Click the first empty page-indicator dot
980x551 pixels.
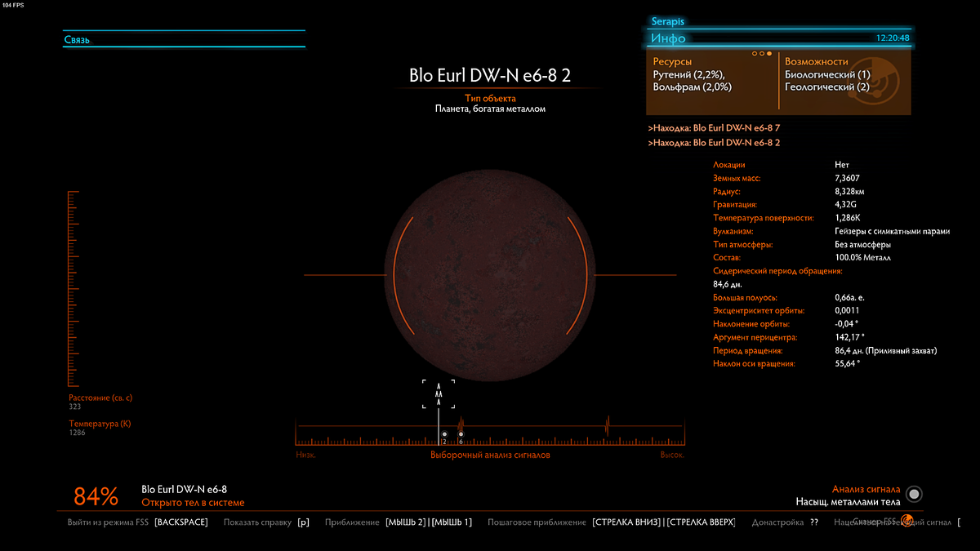pos(755,54)
